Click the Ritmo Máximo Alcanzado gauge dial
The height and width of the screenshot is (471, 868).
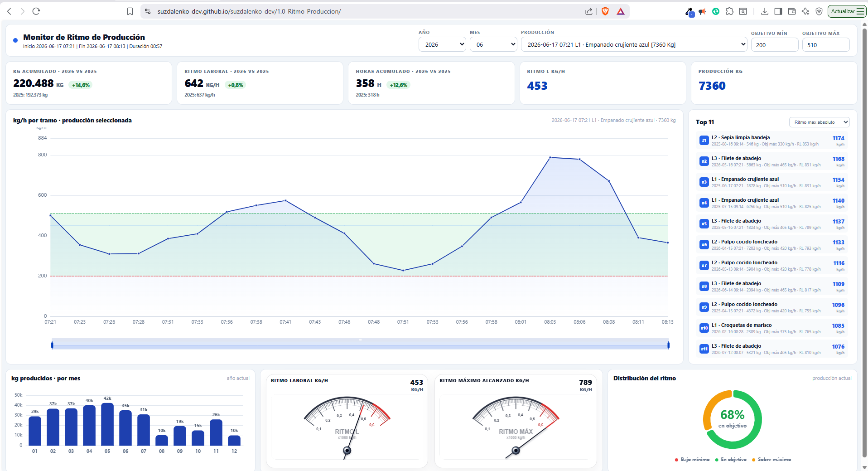(x=516, y=427)
